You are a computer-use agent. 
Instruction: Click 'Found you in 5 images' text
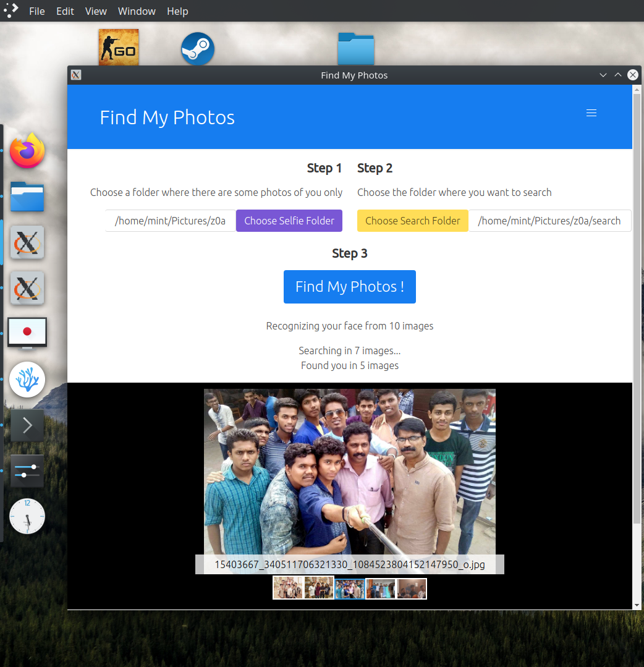[350, 366]
